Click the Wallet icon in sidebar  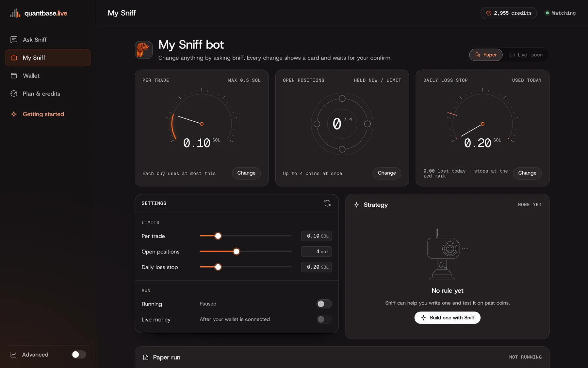14,76
